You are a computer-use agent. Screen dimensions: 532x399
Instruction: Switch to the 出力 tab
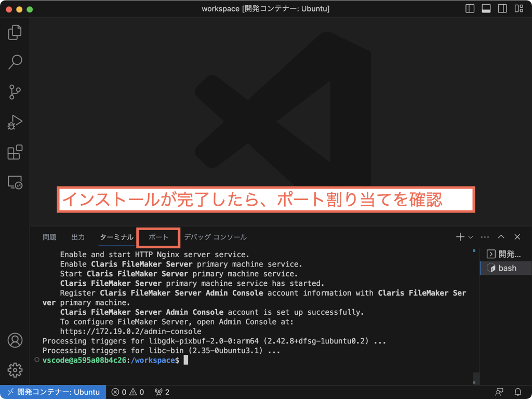tap(78, 237)
